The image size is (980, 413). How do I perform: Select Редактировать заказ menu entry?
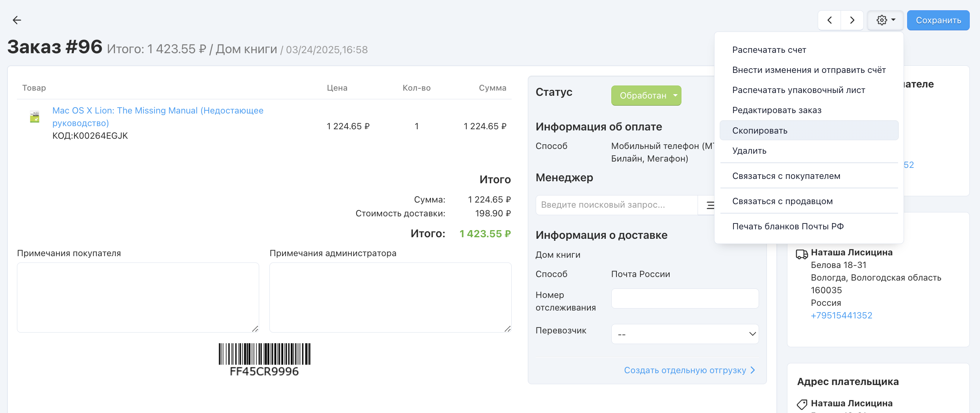tap(777, 110)
